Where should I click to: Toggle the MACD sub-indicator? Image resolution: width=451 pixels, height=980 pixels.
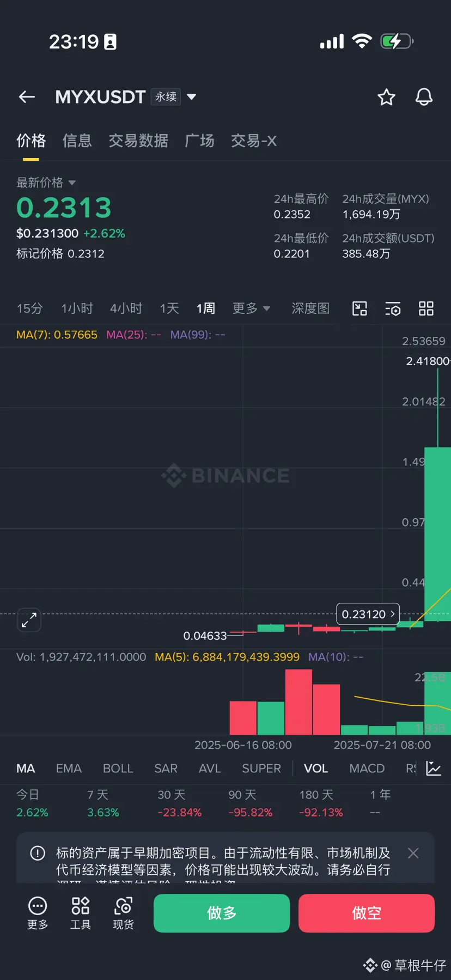coord(367,769)
